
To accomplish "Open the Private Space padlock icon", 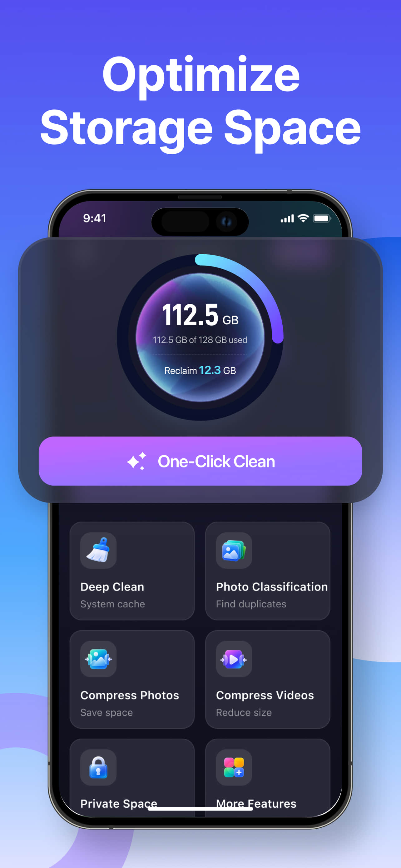I will click(98, 767).
